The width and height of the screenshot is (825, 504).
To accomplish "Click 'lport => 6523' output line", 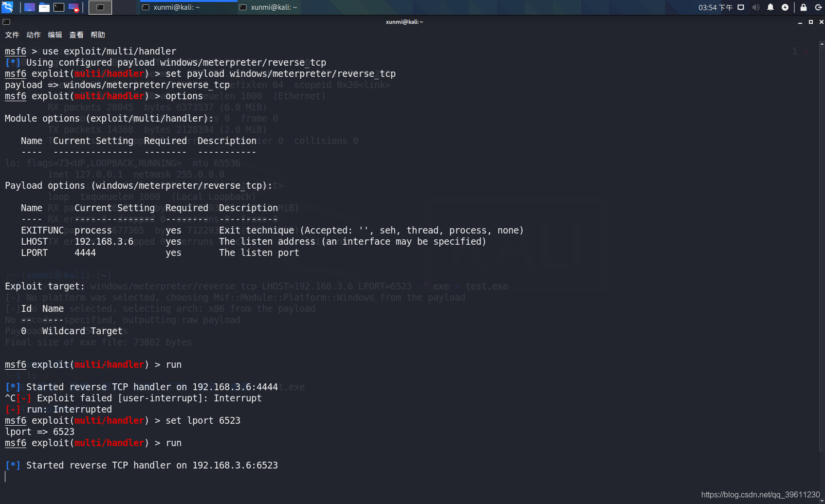I will pyautogui.click(x=40, y=432).
